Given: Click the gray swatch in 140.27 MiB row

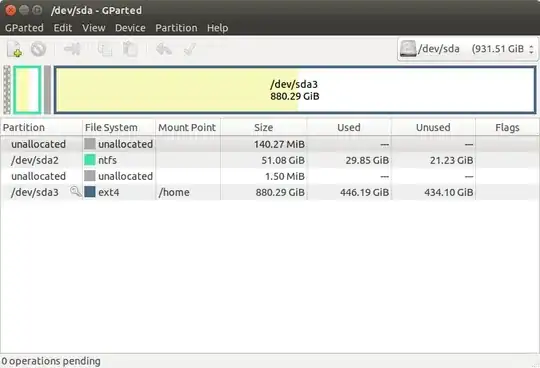Looking at the screenshot, I should 90,144.
